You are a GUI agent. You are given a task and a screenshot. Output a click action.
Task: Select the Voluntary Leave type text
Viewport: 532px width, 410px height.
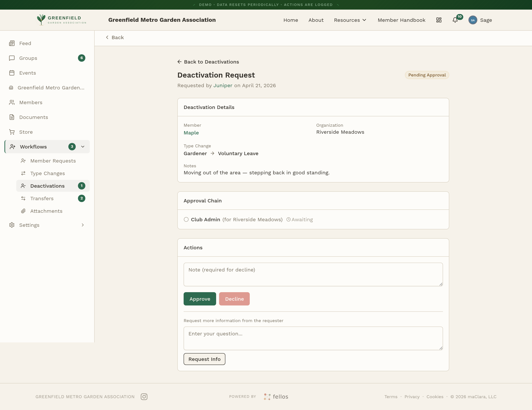coord(238,154)
